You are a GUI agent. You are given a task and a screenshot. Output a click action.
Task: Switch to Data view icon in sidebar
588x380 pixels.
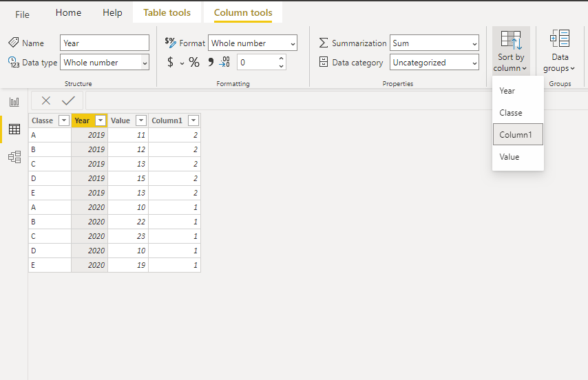(14, 129)
